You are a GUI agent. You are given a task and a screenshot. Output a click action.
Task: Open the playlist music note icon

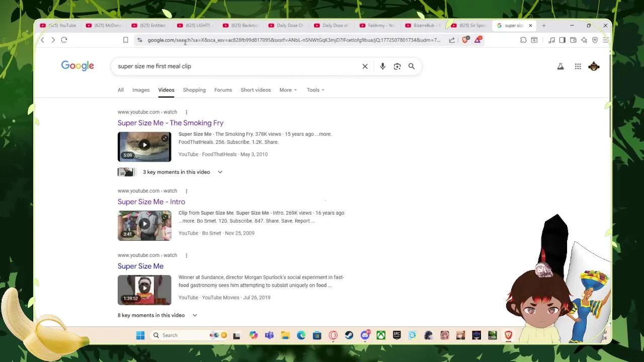(x=551, y=40)
